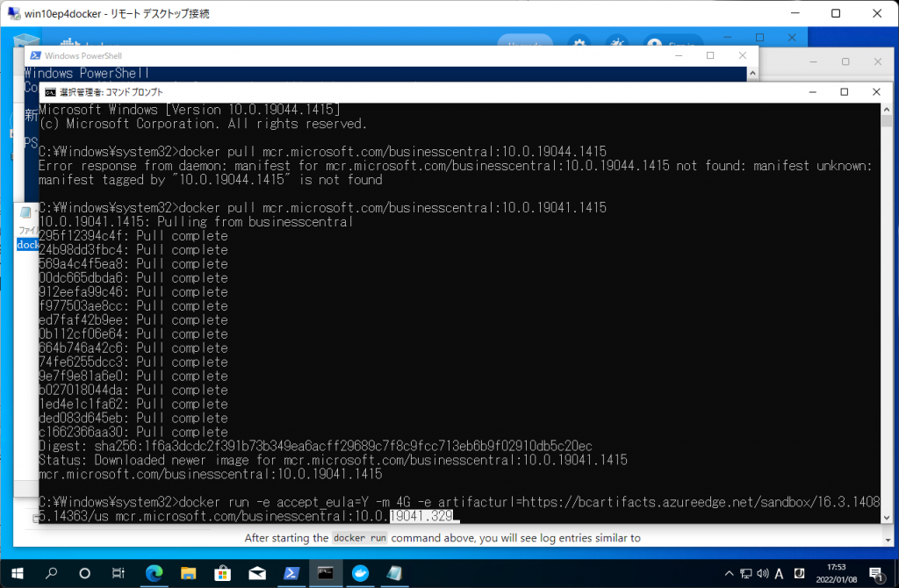Click the background document's scroll down arrow
899x588 pixels.
888,540
